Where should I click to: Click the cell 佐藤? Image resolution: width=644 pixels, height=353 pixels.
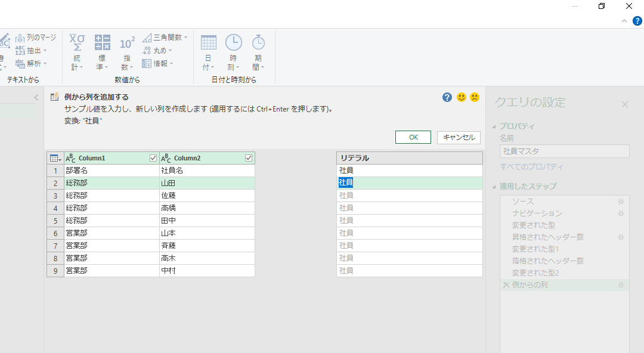207,196
